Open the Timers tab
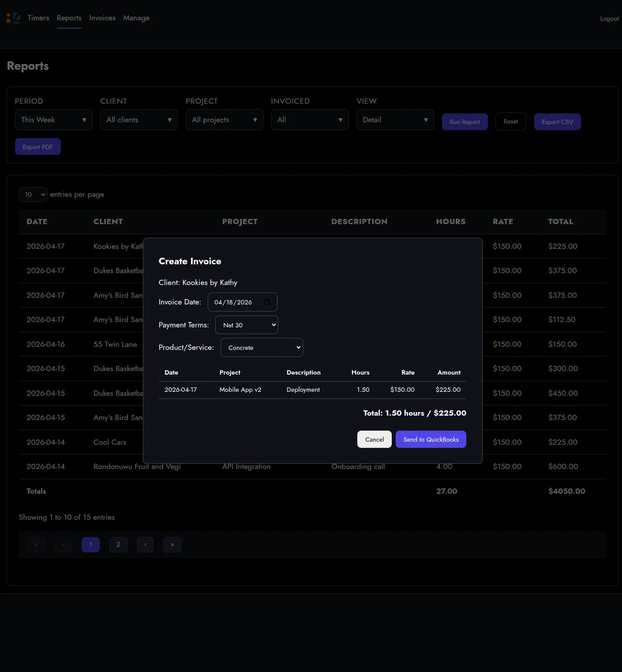Screen dimensions: 622x672 [38, 18]
